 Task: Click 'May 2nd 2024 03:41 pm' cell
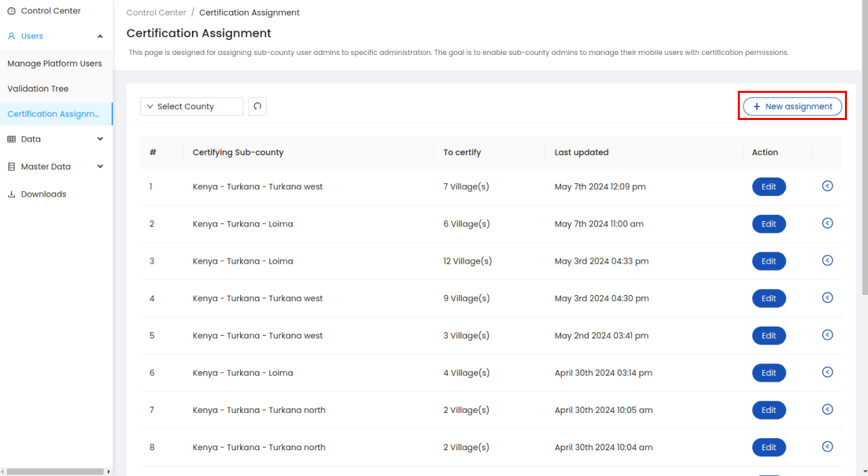[x=601, y=336]
